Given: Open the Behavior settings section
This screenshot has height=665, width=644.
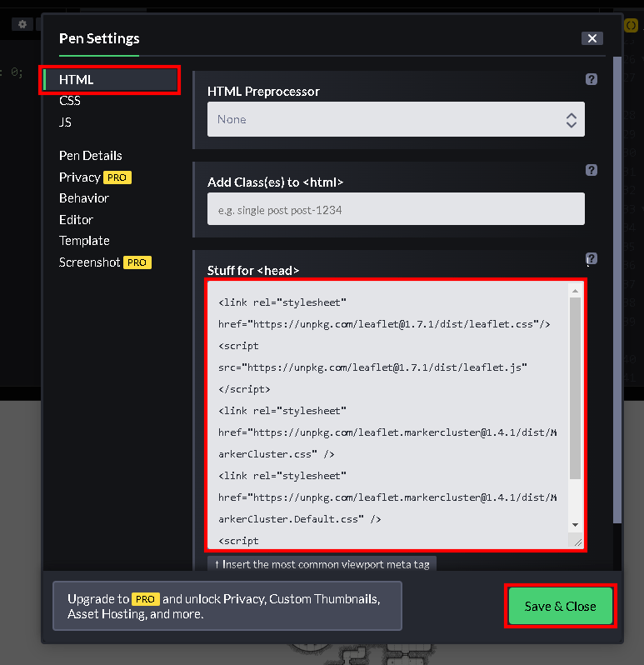Looking at the screenshot, I should [84, 198].
